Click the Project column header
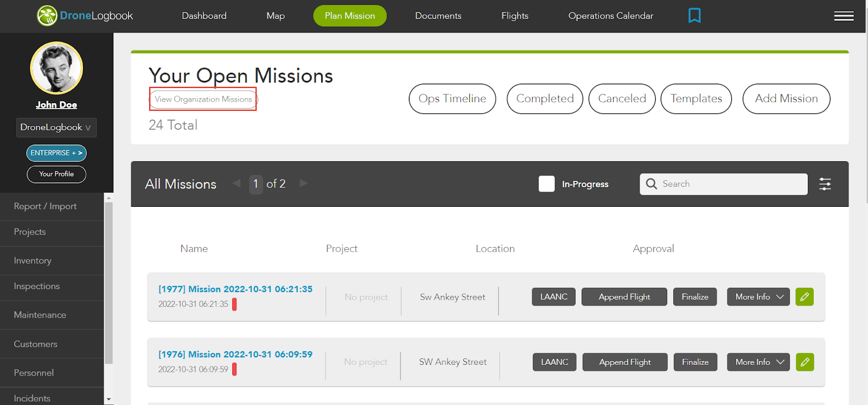 pyautogui.click(x=342, y=249)
